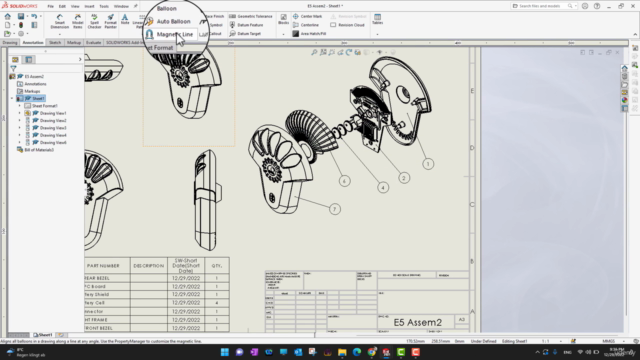Click the Rotate view icon in view toolbar
This screenshot has height=360, width=640.
[x=349, y=52]
